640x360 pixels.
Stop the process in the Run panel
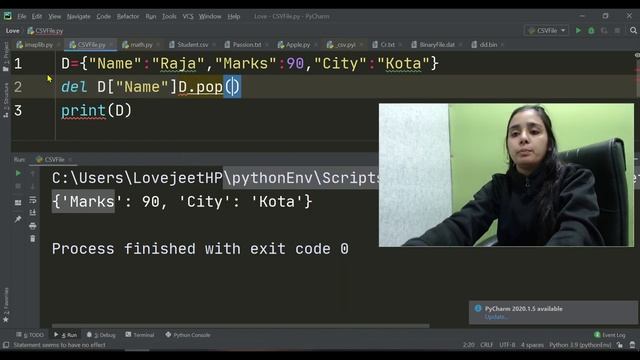(18, 187)
